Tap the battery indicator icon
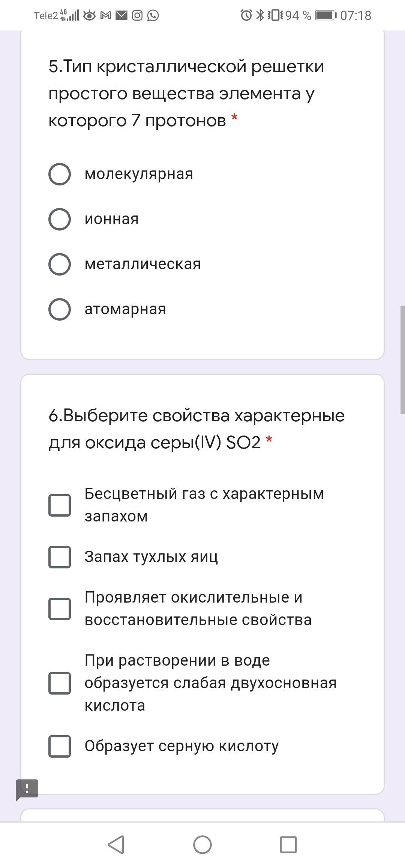The image size is (405, 868). [x=325, y=15]
